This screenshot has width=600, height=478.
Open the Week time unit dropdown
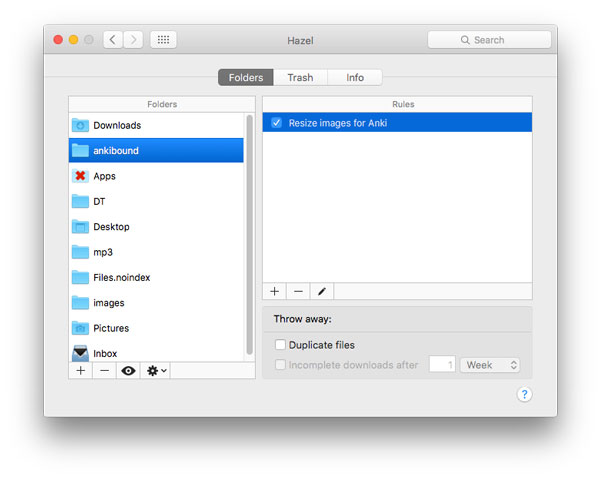(490, 365)
